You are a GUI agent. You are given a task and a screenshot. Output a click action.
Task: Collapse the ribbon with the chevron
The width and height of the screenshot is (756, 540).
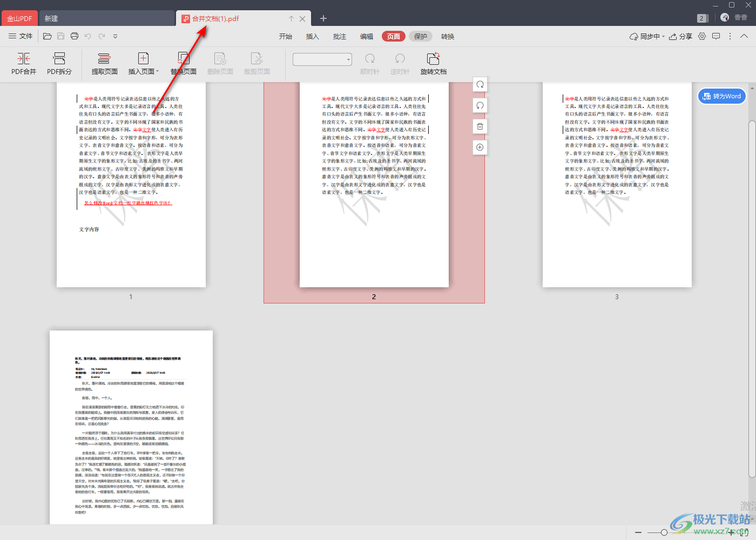pyautogui.click(x=744, y=36)
